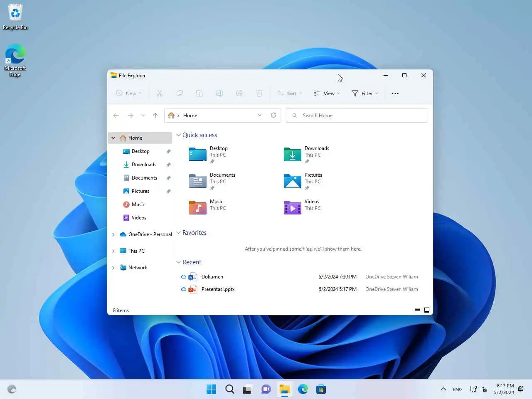Select Desktop in the navigation pane
Viewport: 532px width, 399px height.
pos(140,151)
